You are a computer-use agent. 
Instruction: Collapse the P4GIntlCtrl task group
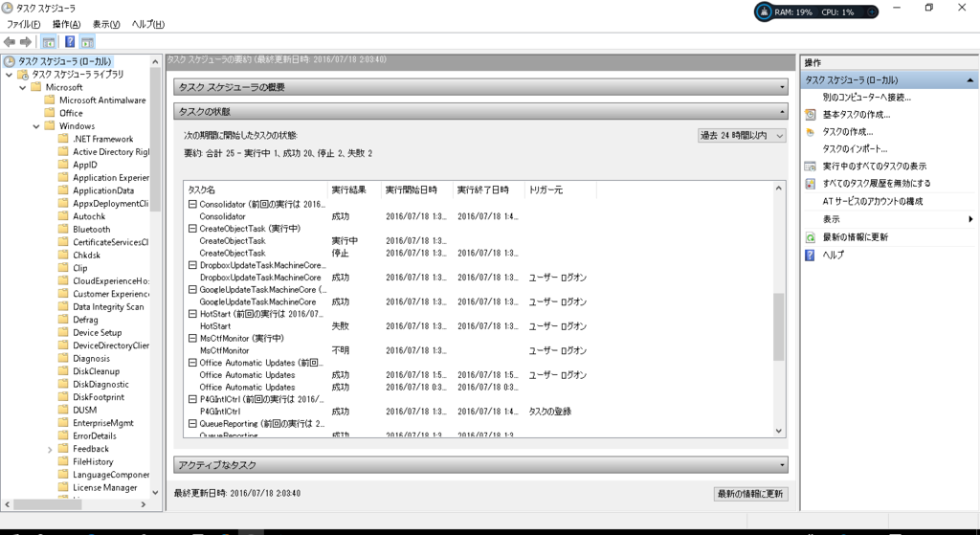click(193, 399)
